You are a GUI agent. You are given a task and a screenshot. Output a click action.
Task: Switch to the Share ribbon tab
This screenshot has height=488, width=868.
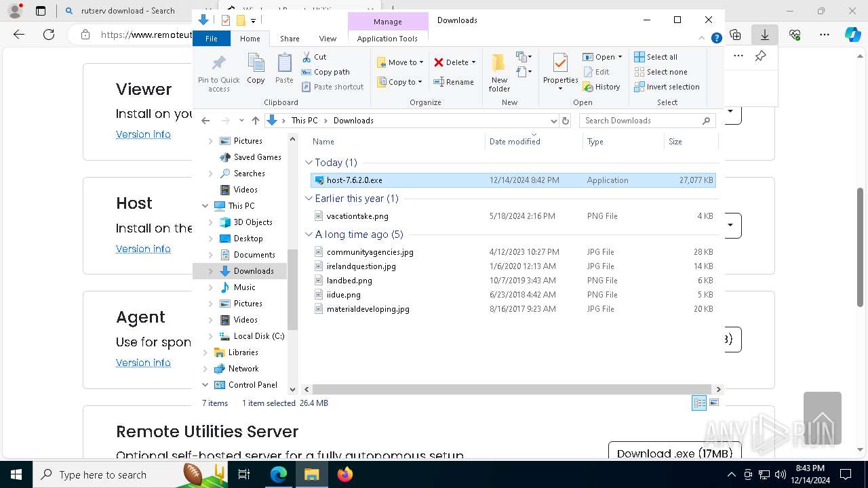[x=290, y=39]
